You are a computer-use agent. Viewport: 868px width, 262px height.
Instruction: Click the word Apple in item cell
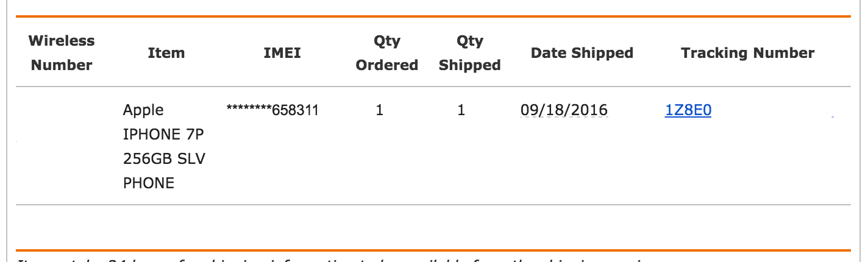click(x=143, y=111)
